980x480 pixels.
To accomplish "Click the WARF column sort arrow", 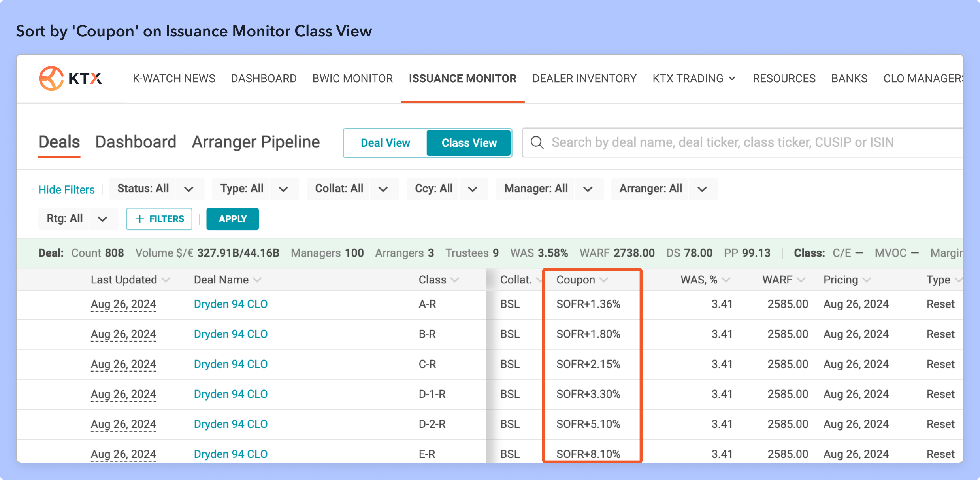I will tap(801, 280).
